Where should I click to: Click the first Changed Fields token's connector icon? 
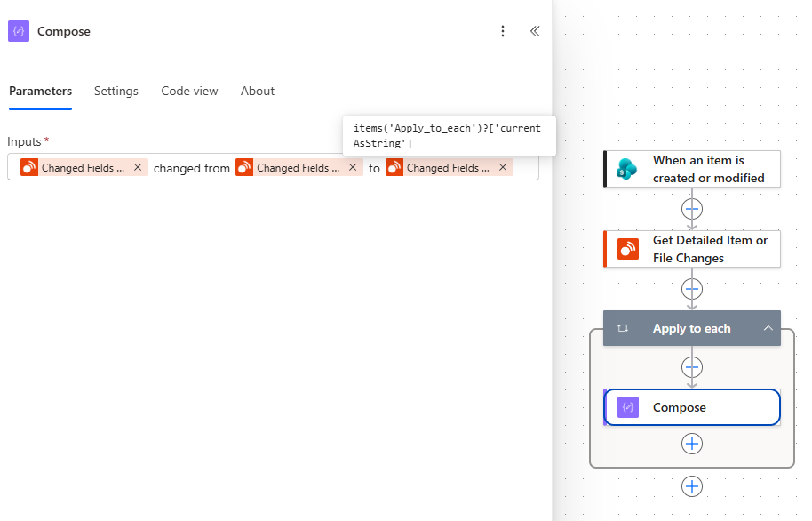coord(29,167)
